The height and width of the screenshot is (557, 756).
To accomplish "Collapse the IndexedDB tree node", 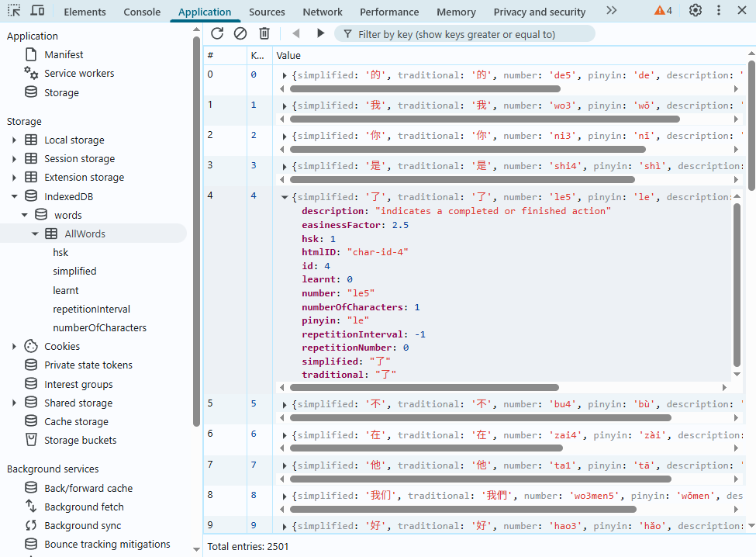I will coord(14,197).
